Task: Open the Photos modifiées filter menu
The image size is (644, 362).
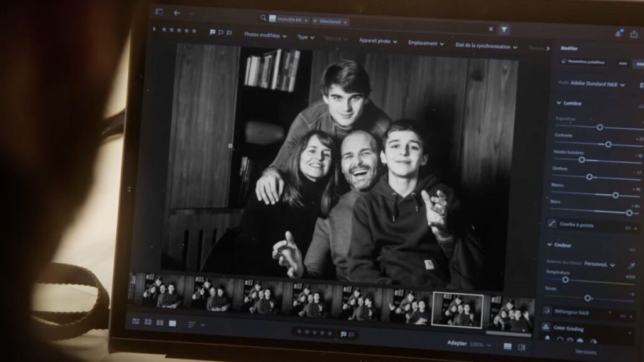Action: [x=265, y=36]
